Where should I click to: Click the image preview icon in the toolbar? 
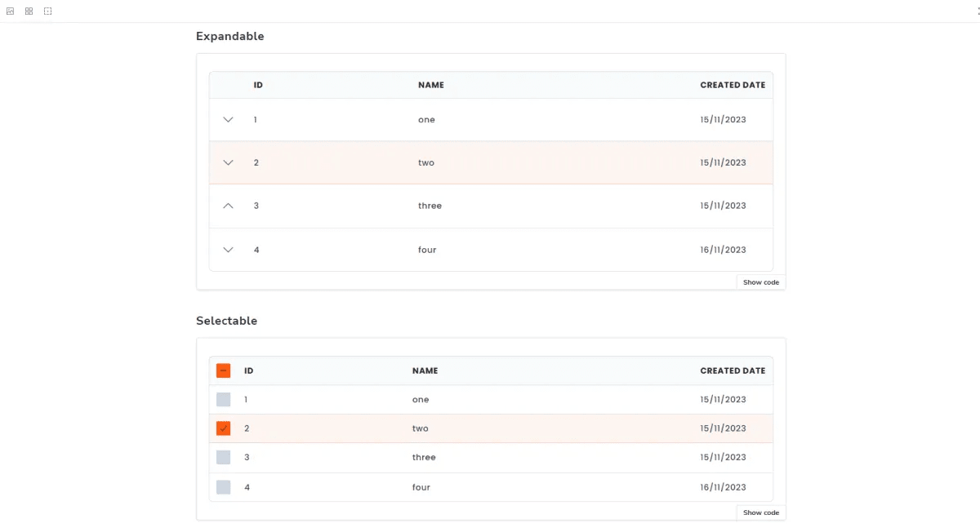(10, 11)
